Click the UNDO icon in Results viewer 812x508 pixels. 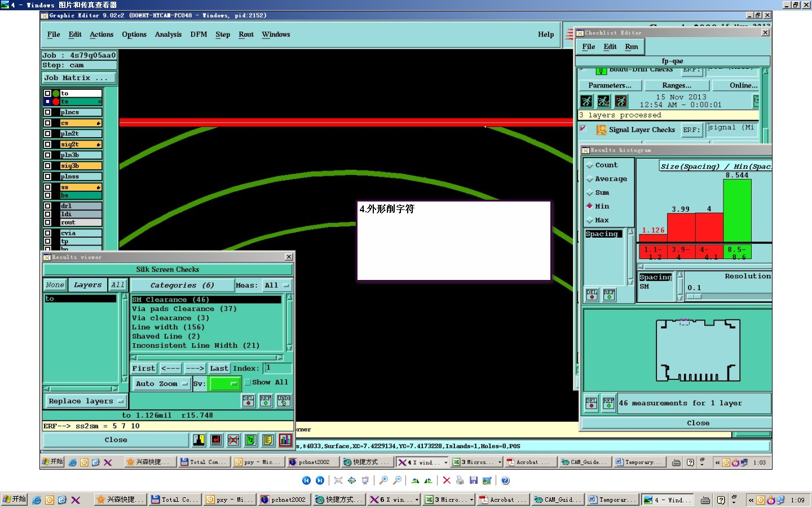(x=284, y=401)
